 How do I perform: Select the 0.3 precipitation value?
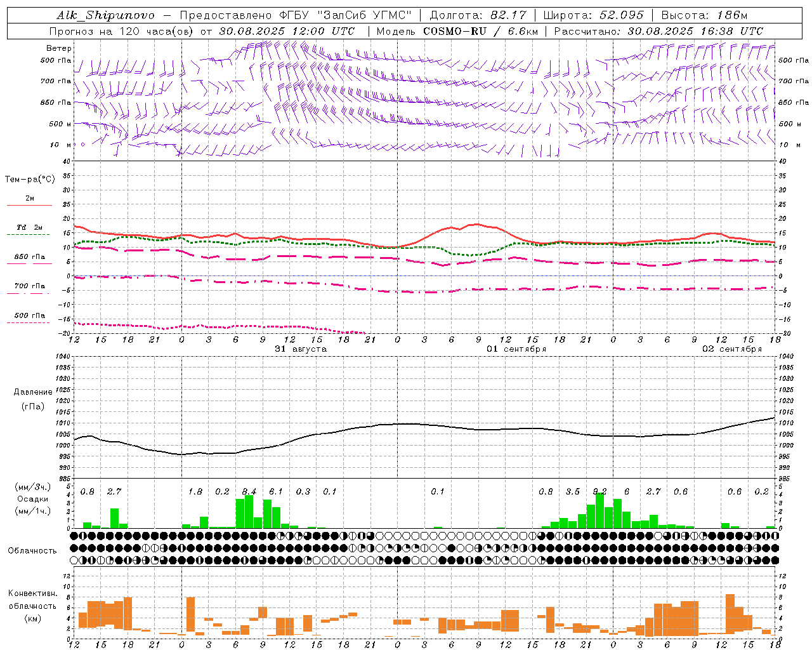[x=303, y=492]
